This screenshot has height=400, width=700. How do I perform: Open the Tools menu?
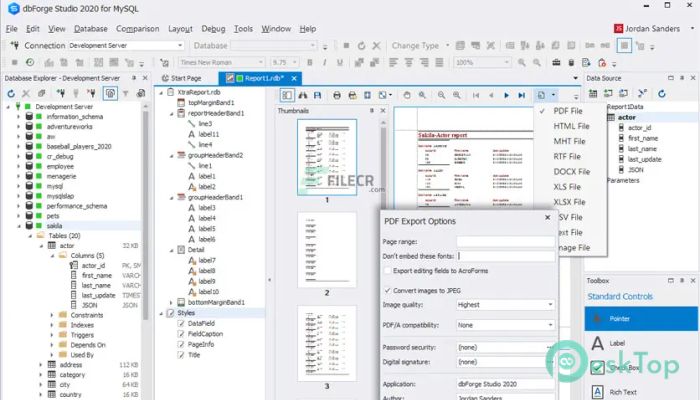243,29
